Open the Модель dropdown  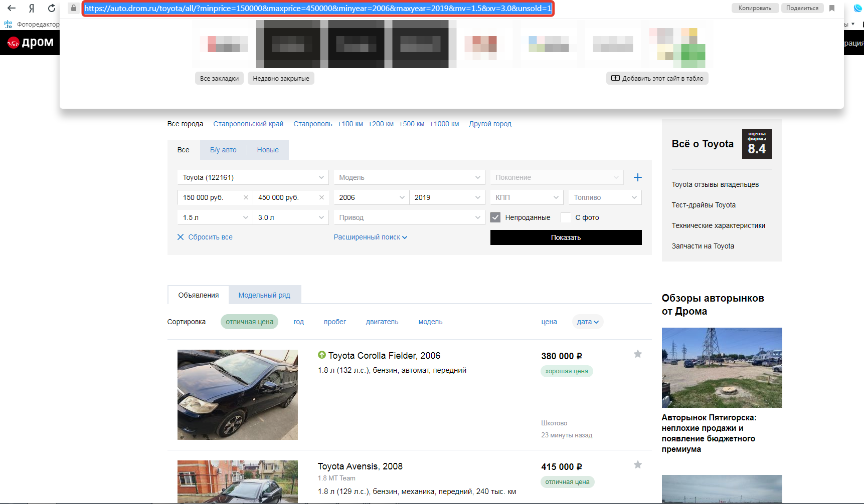tap(409, 177)
